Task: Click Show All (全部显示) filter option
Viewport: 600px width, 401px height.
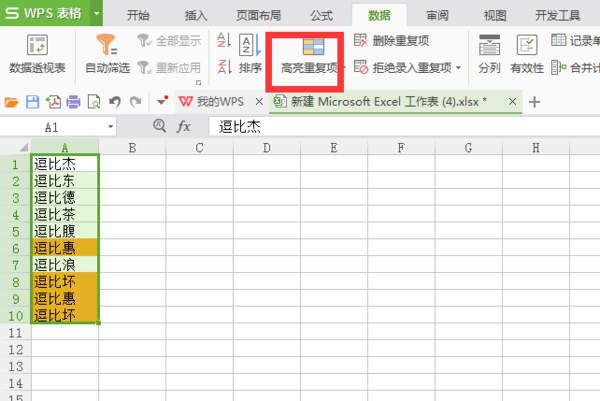Action: (x=169, y=40)
